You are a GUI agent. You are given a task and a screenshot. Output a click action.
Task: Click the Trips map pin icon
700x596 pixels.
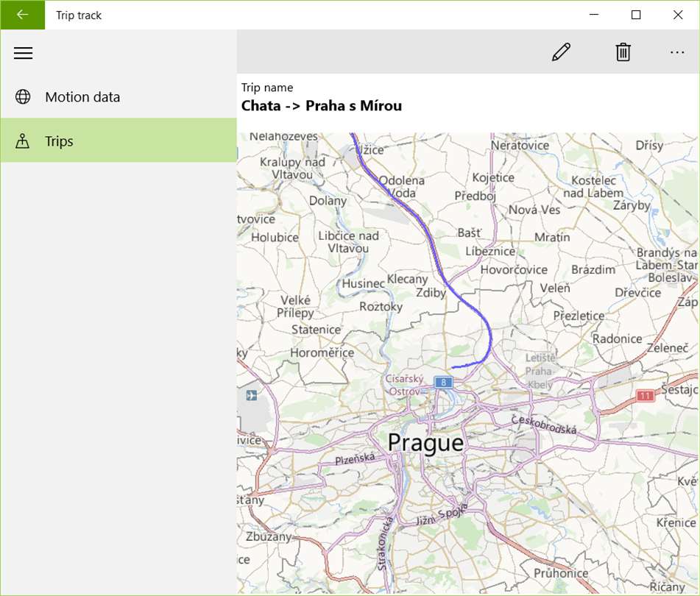tap(22, 141)
